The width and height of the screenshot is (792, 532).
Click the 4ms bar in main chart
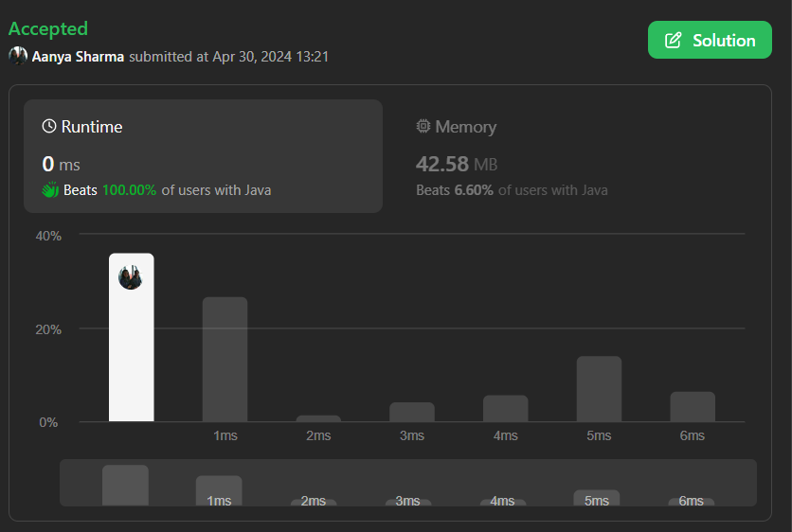506,408
